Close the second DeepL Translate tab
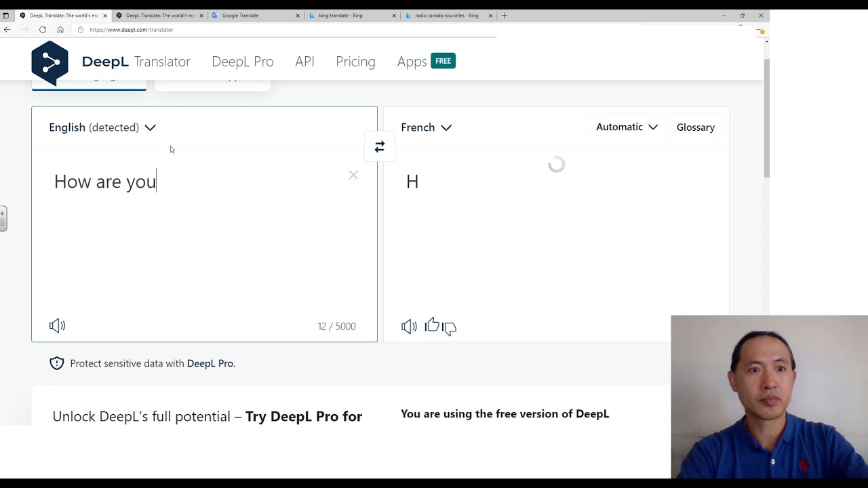This screenshot has width=868, height=488. click(201, 16)
